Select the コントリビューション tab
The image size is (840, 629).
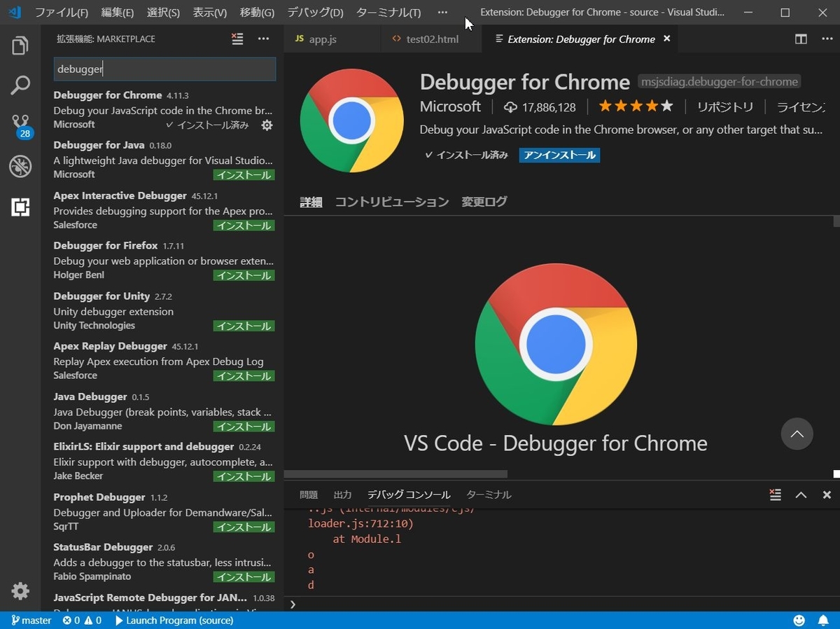coord(392,202)
